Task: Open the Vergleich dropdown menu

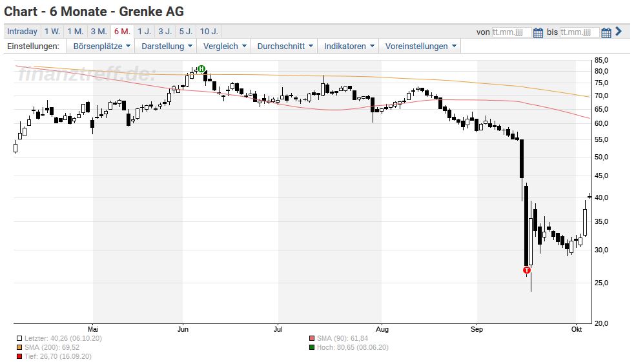Action: click(x=224, y=46)
